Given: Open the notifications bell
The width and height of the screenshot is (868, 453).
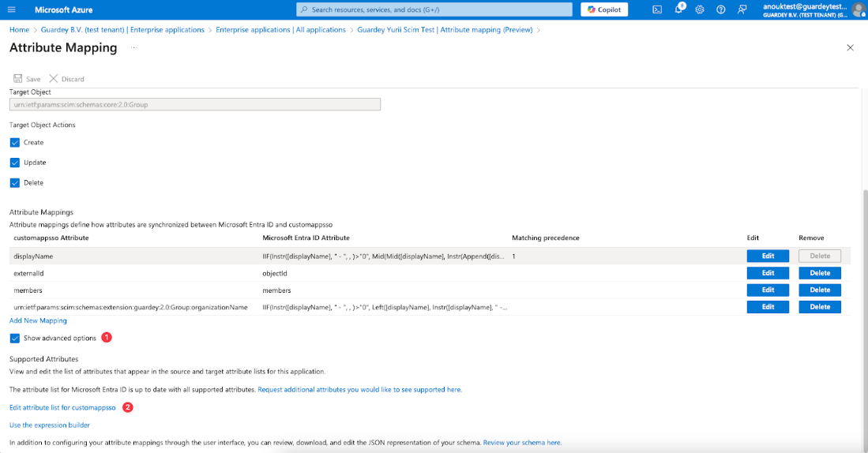Looking at the screenshot, I should pyautogui.click(x=678, y=9).
